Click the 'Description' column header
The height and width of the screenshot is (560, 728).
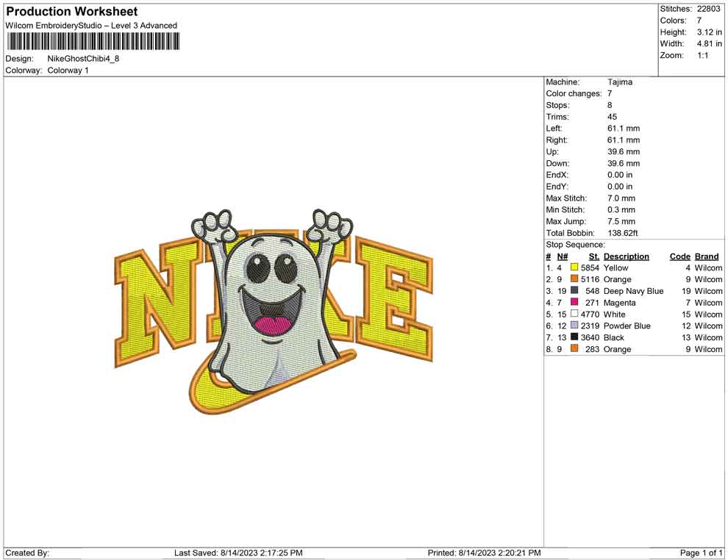[627, 256]
